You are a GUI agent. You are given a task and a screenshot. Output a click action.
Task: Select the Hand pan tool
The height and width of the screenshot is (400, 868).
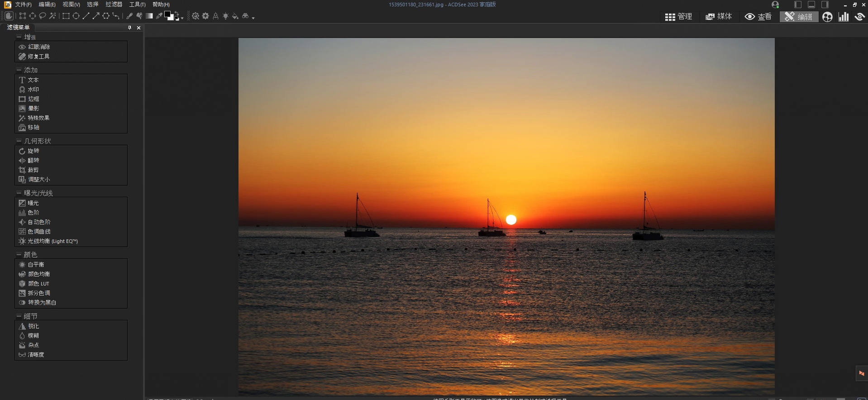pos(9,16)
